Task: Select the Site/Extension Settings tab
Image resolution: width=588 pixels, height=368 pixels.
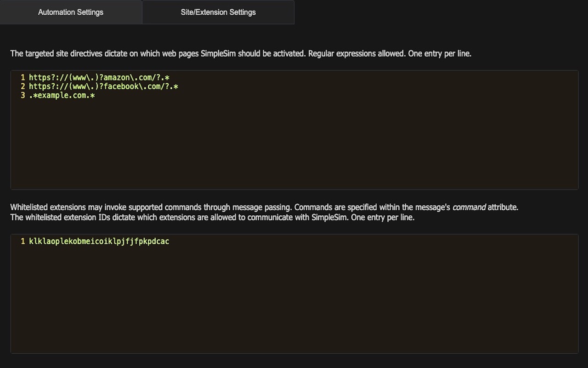Action: coord(218,12)
